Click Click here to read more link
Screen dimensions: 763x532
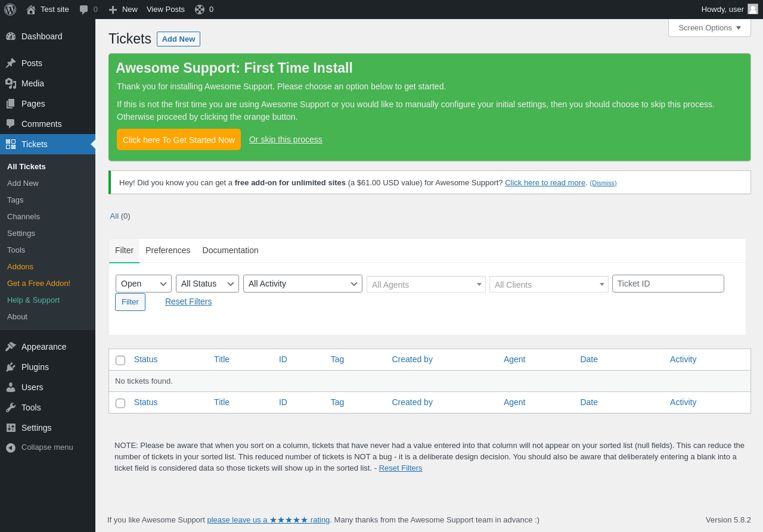(545, 182)
